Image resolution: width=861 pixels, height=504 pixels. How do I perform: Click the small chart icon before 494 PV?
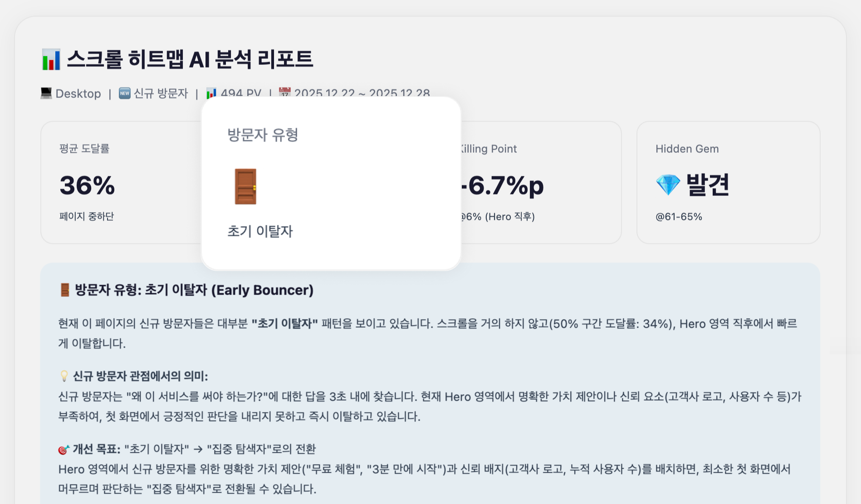point(211,93)
